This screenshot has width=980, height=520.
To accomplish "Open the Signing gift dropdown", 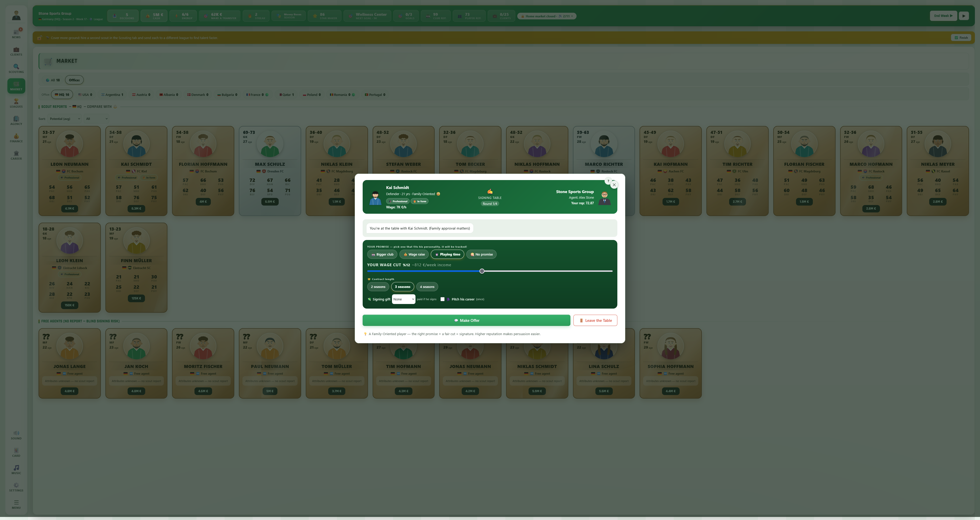I will pos(403,299).
